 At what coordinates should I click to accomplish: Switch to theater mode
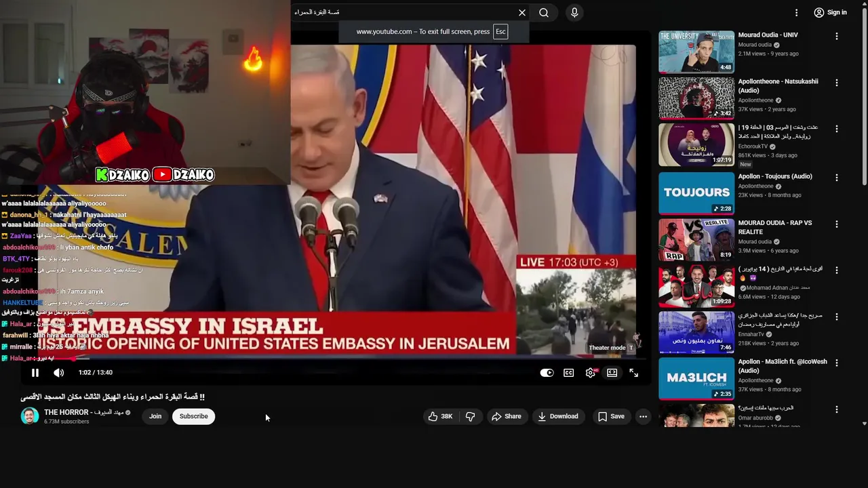pyautogui.click(x=612, y=373)
